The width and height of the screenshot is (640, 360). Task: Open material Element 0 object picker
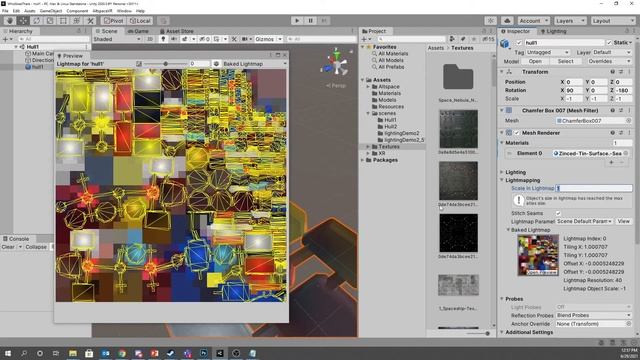click(x=626, y=153)
